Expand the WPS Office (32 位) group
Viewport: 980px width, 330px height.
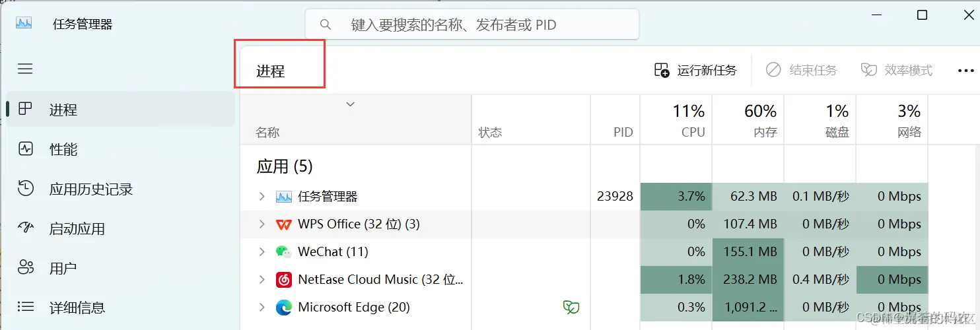coord(262,224)
